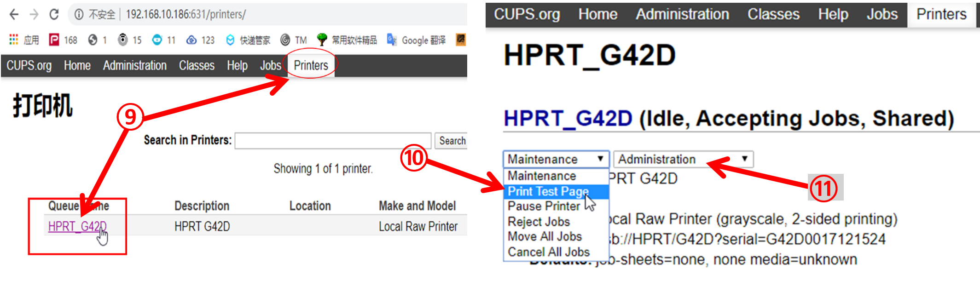Click the Search button
Image resolution: width=980 pixels, height=281 pixels.
click(x=452, y=141)
